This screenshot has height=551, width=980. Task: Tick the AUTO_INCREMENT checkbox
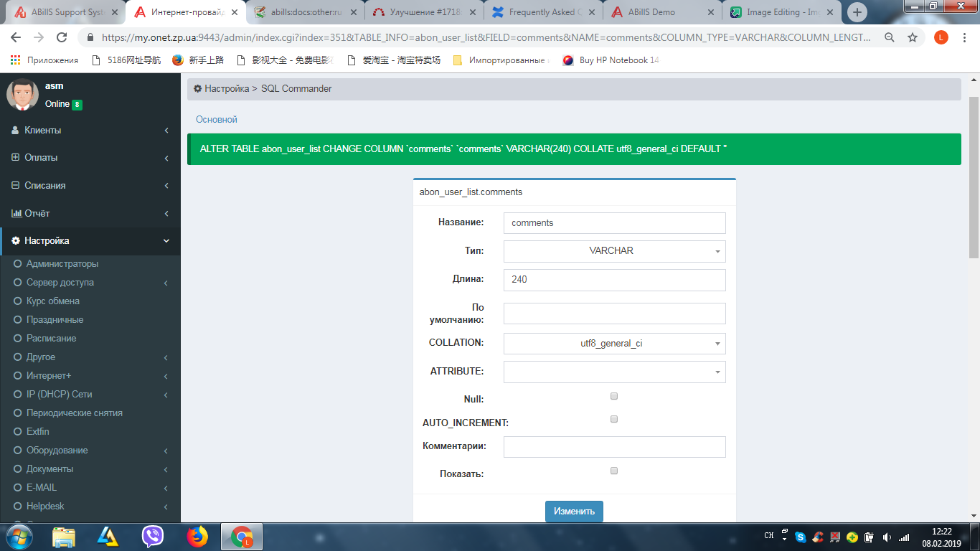[613, 419]
